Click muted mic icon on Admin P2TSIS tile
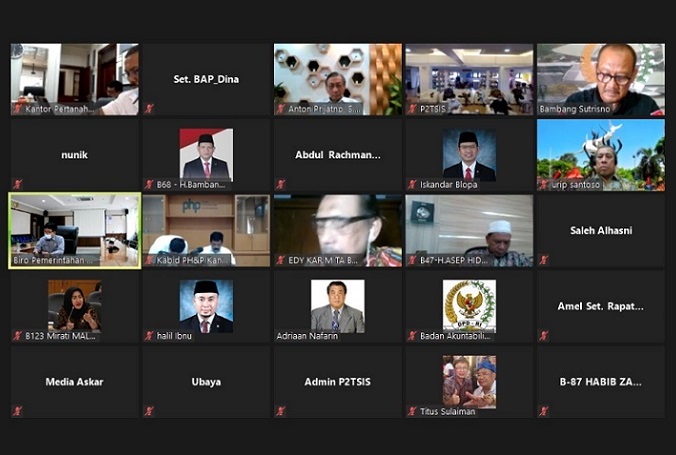 (281, 411)
